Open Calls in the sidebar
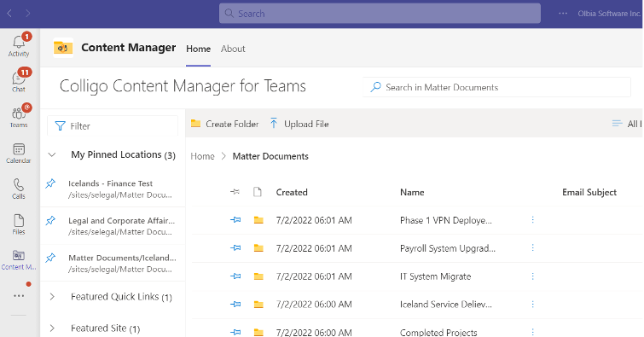Screen dimensions: 644x337 click(19, 189)
